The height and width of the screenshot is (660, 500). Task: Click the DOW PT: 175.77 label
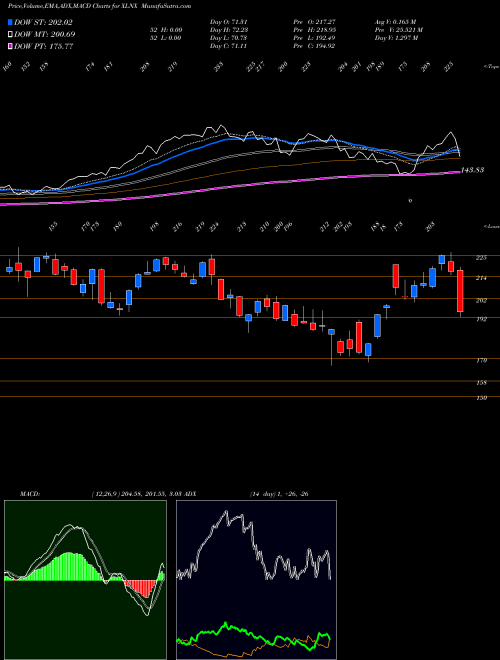point(43,46)
